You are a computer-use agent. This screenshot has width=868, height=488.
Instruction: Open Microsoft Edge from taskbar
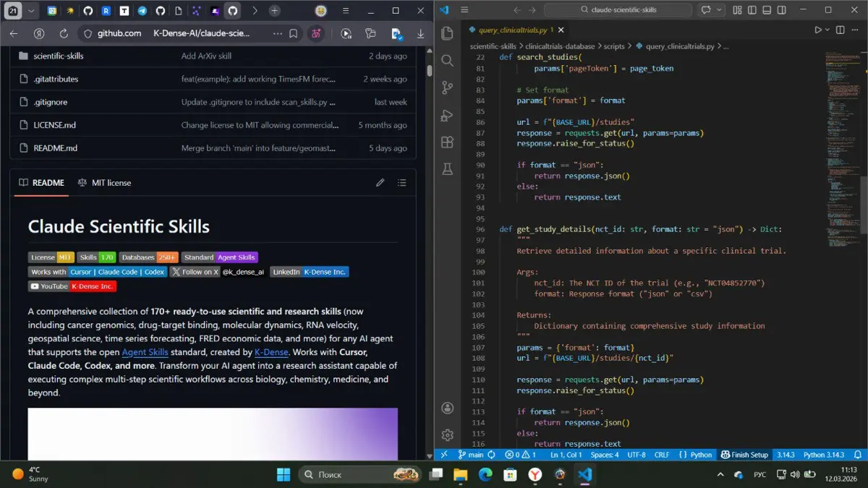click(x=485, y=474)
